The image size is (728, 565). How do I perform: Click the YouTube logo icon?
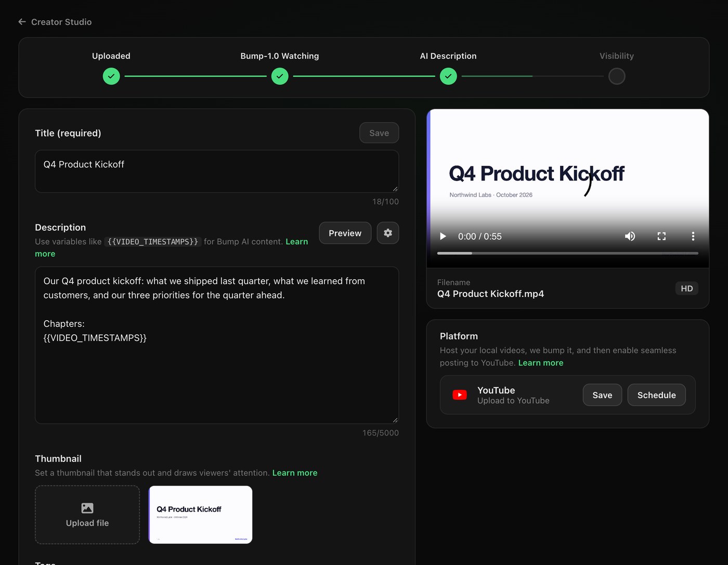point(460,395)
